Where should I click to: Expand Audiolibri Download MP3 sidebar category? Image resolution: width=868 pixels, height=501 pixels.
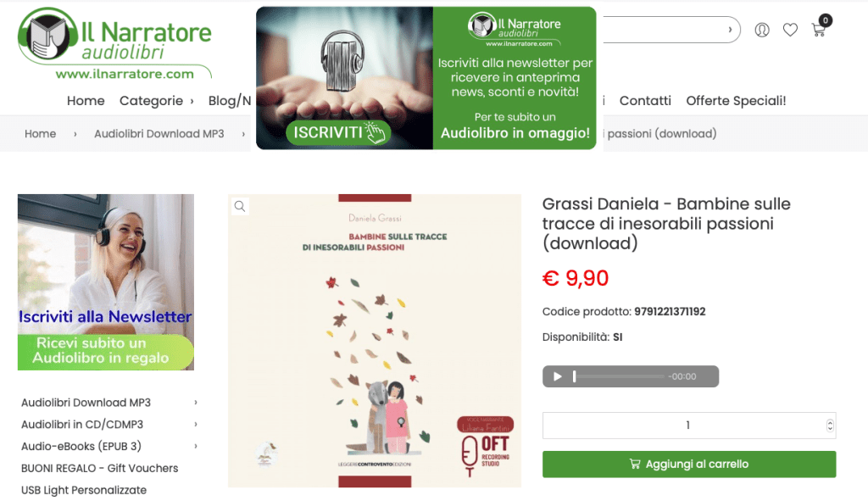pos(196,403)
